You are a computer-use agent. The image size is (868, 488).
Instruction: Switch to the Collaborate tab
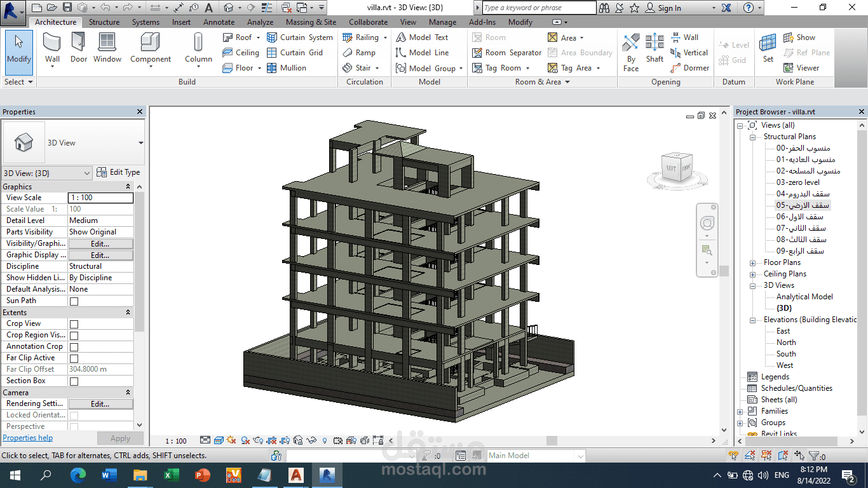point(368,22)
